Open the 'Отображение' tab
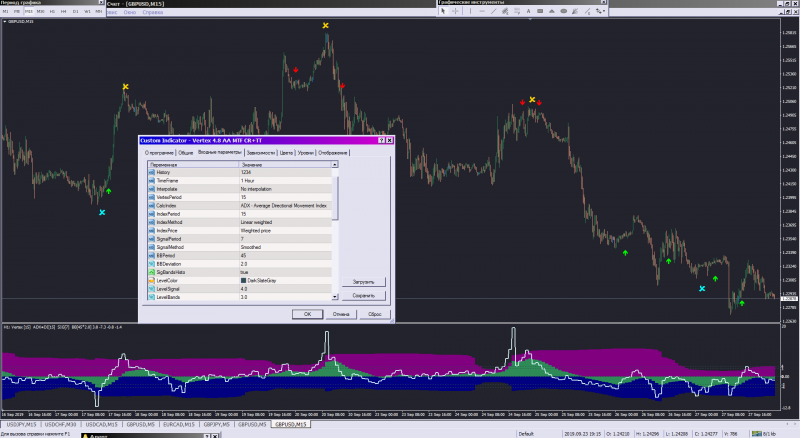 pyautogui.click(x=333, y=153)
